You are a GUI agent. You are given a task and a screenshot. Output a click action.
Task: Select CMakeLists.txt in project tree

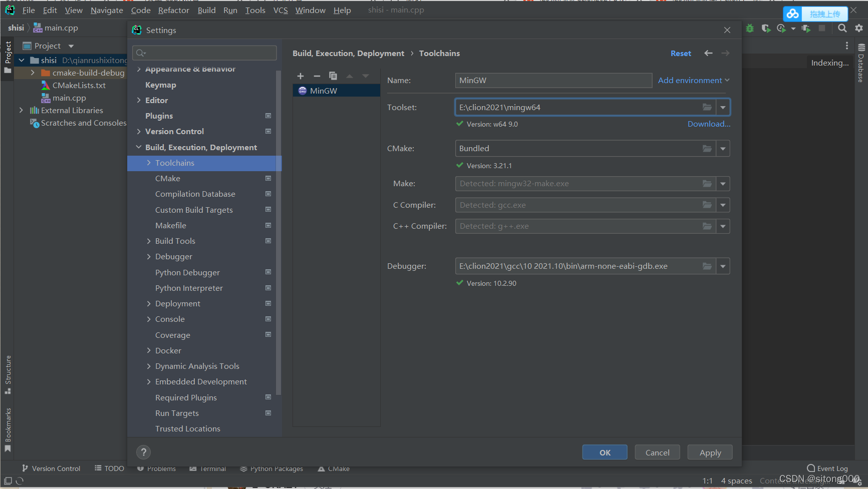point(79,86)
